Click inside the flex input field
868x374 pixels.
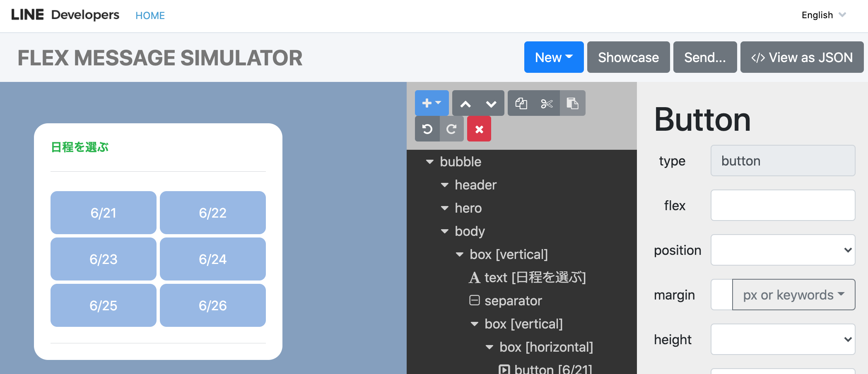tap(782, 205)
